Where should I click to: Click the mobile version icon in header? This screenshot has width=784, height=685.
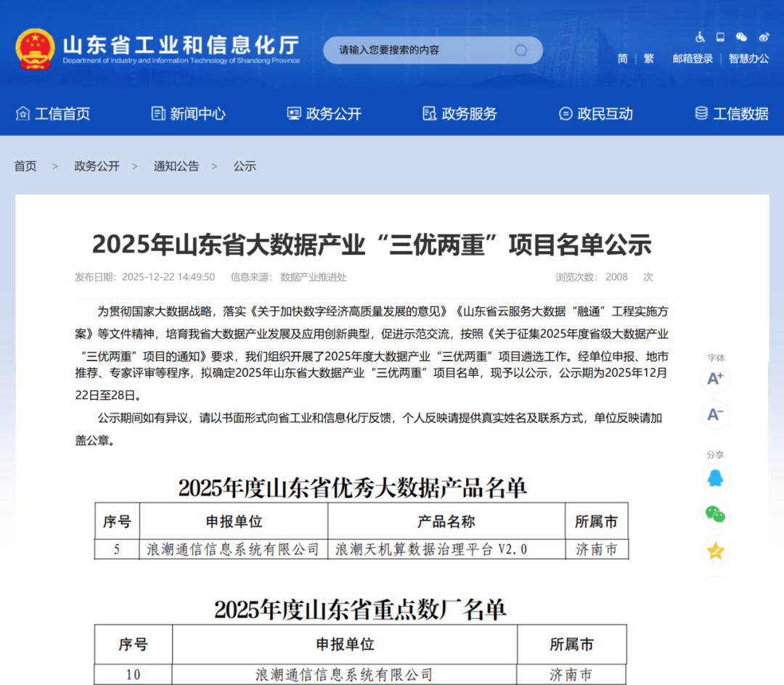(x=720, y=36)
